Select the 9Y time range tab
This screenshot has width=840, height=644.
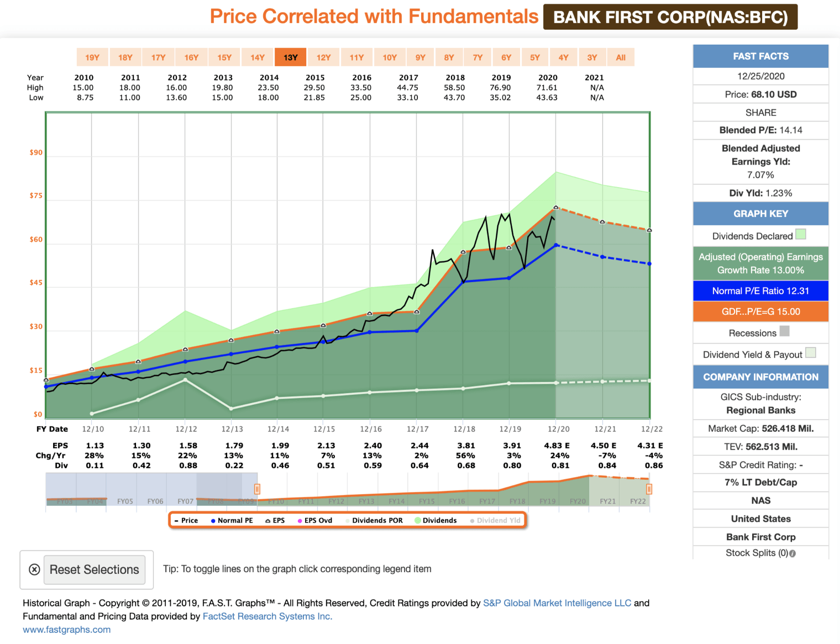421,57
